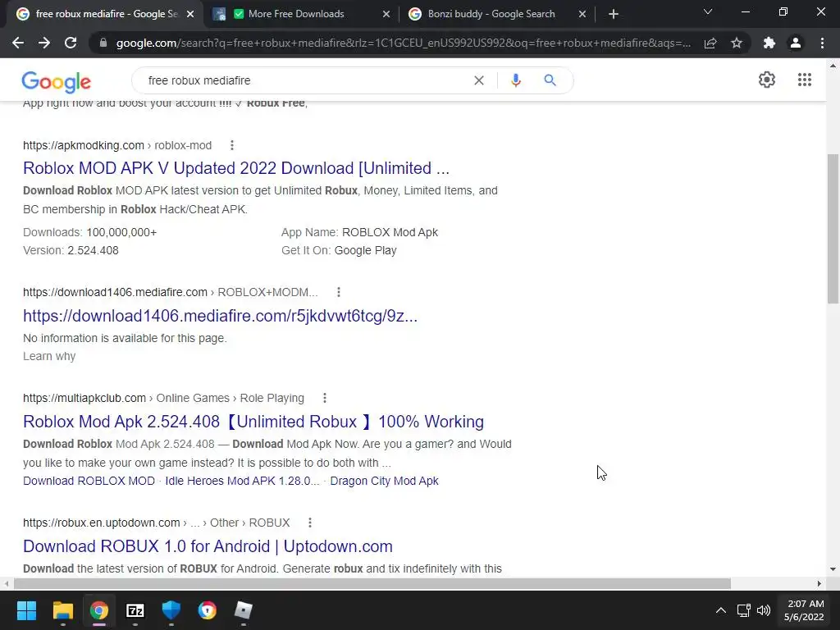Viewport: 840px width, 630px height.
Task: Open File Explorer from taskbar
Action: 62,610
